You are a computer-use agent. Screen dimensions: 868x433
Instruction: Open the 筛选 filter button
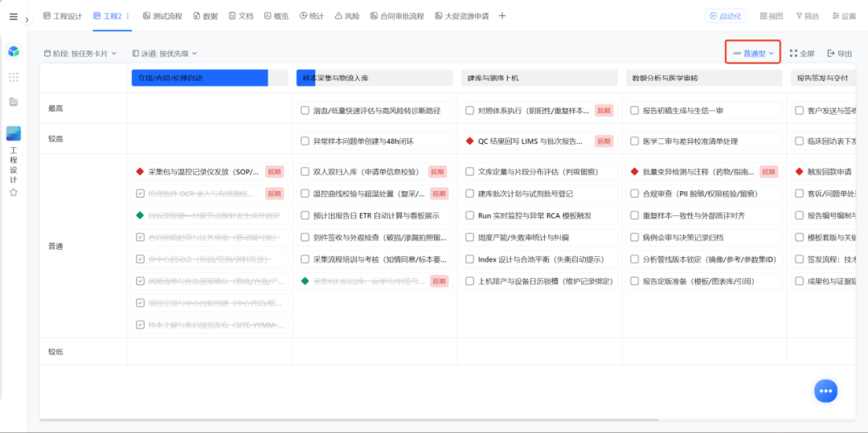(x=807, y=16)
